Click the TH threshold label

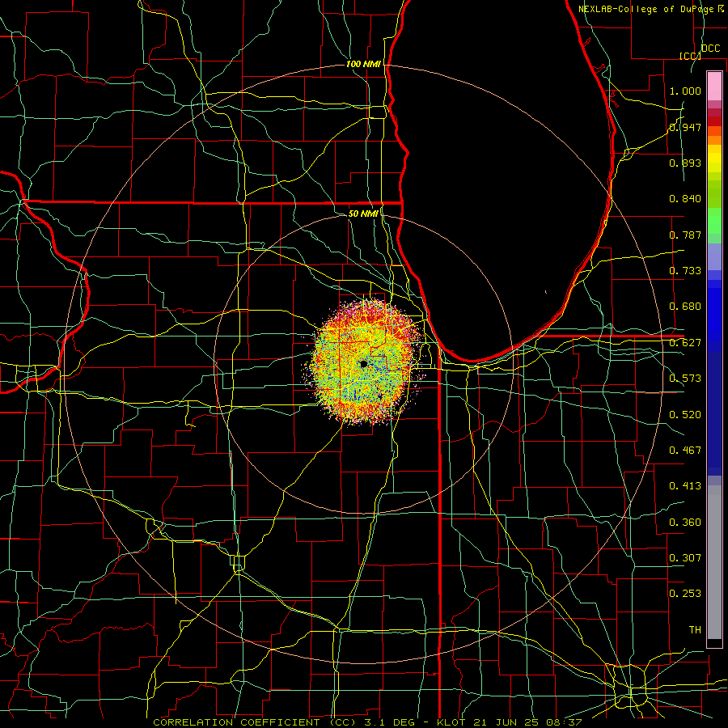pyautogui.click(x=695, y=629)
